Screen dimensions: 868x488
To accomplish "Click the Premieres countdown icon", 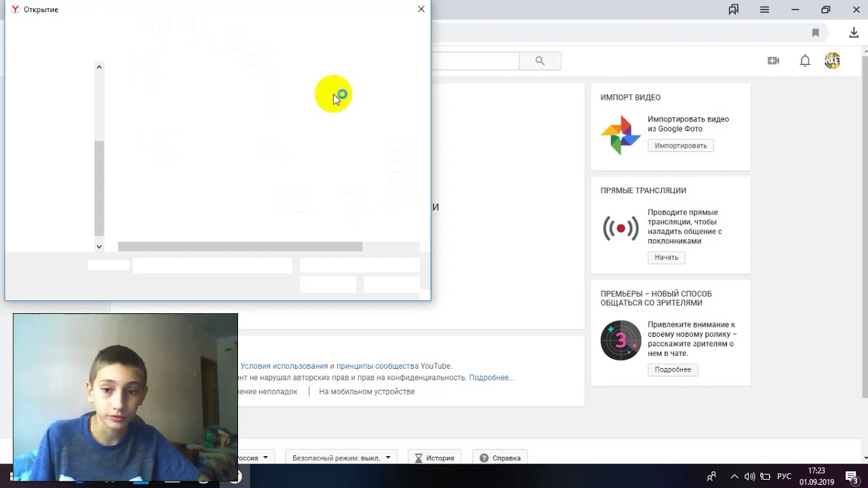I will pyautogui.click(x=620, y=340).
